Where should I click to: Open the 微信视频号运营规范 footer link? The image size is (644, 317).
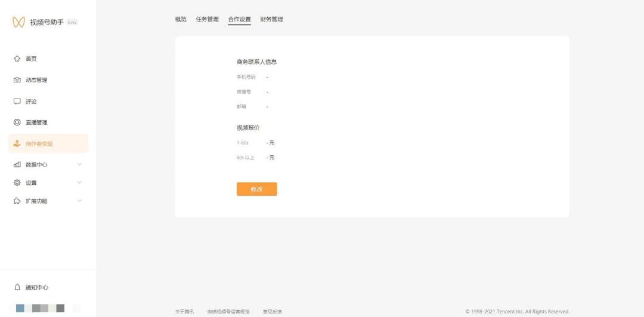pyautogui.click(x=228, y=312)
